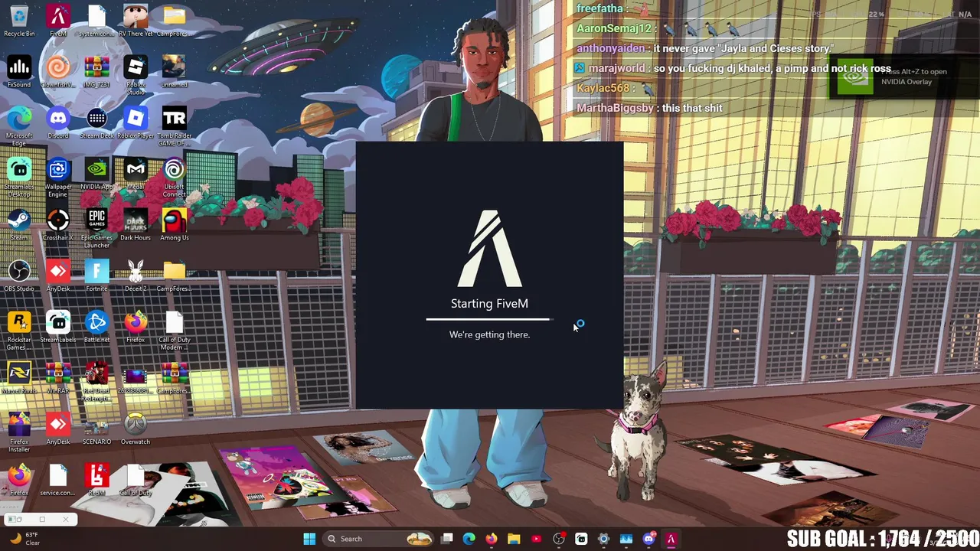This screenshot has width=980, height=551.
Task: Launch Discord from the desktop icon
Action: click(x=58, y=123)
